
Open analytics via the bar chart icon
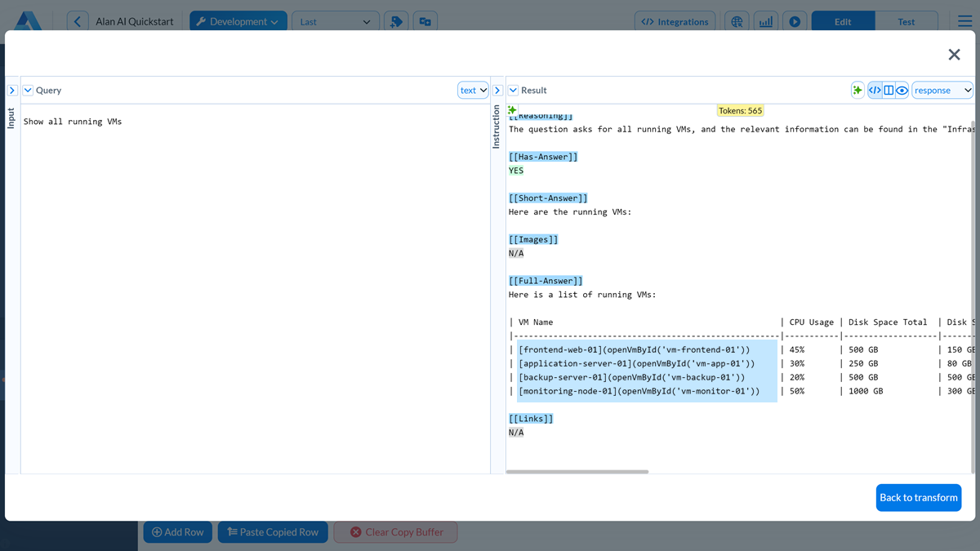point(765,21)
